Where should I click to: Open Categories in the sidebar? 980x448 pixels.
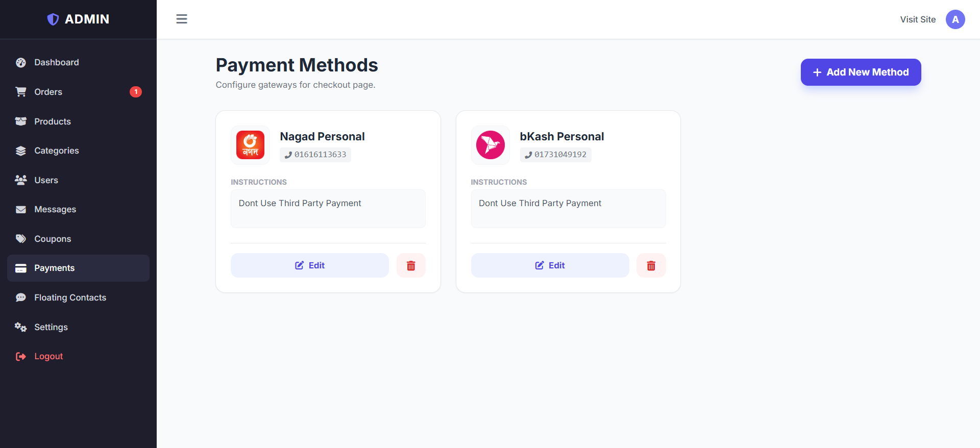pyautogui.click(x=56, y=151)
